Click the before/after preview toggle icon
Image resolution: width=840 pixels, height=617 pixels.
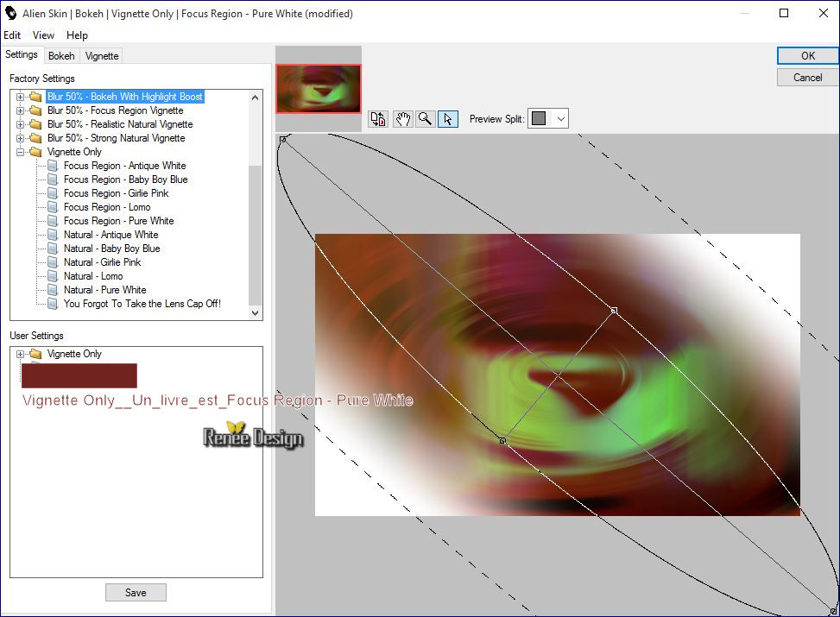click(x=378, y=119)
